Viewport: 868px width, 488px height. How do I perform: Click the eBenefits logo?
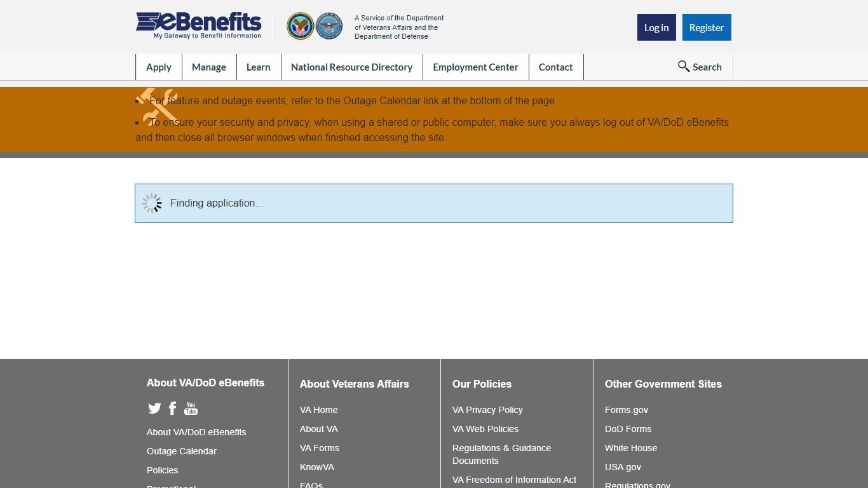(x=198, y=26)
